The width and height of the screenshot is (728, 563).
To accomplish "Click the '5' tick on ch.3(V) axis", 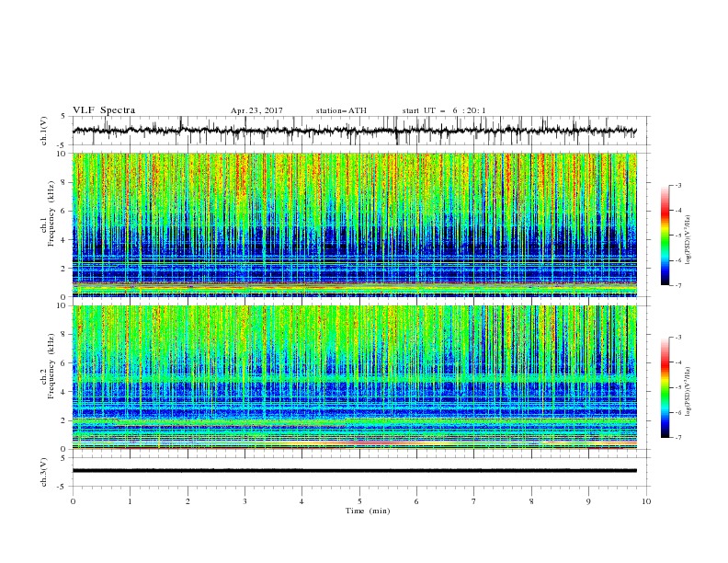I will [64, 458].
